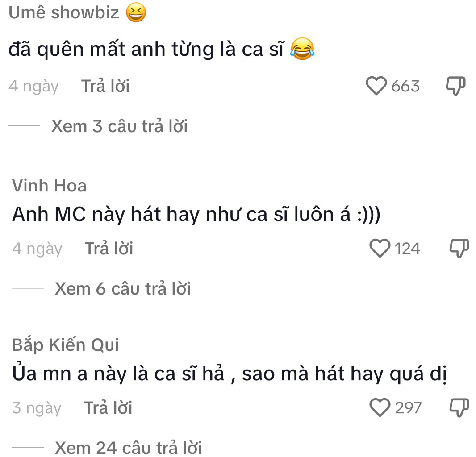Open Vinh Hoa's profile
The height and width of the screenshot is (457, 476).
click(49, 186)
